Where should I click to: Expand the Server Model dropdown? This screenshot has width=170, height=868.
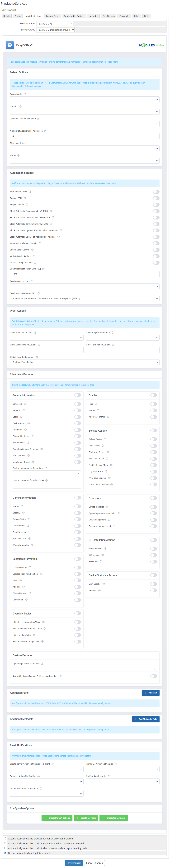(85, 99)
